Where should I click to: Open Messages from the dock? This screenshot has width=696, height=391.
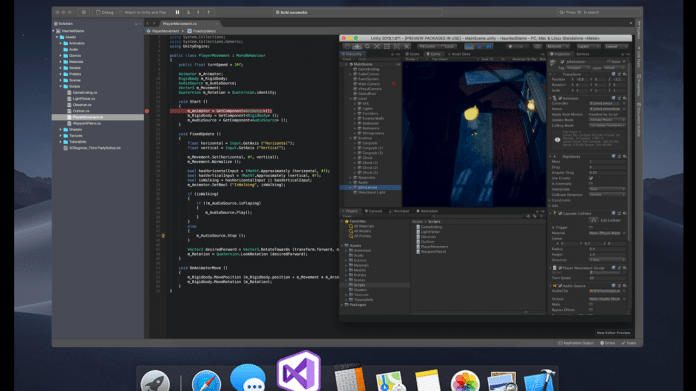248,378
